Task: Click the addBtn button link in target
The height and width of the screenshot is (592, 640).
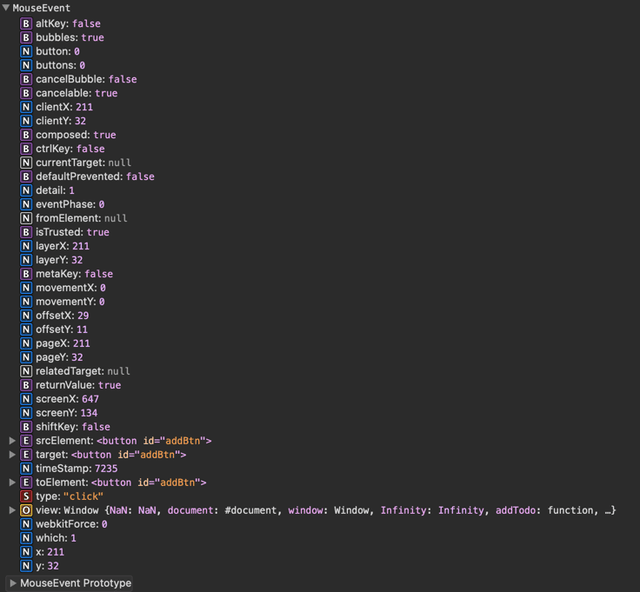Action: pos(128,455)
